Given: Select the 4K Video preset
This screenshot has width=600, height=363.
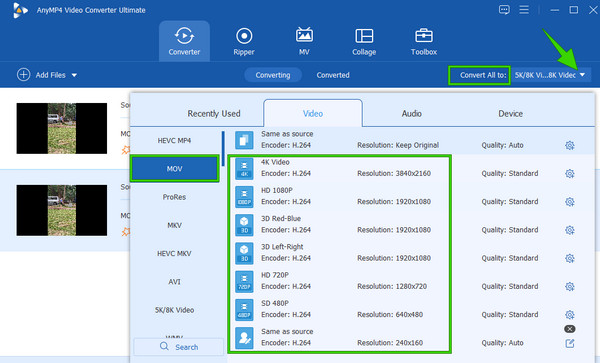Looking at the screenshot, I should (411, 168).
